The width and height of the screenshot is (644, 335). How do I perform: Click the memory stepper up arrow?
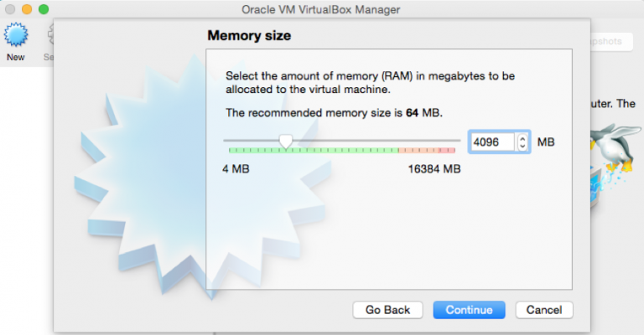tap(523, 138)
